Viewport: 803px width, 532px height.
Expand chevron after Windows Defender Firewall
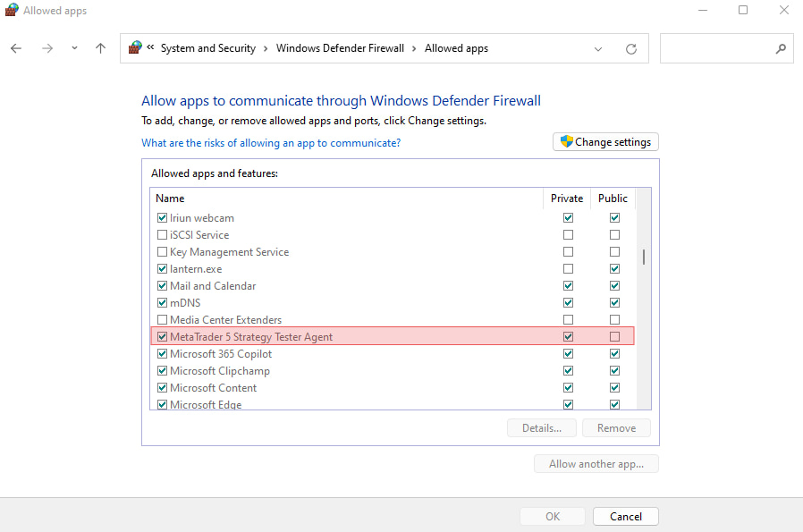414,48
